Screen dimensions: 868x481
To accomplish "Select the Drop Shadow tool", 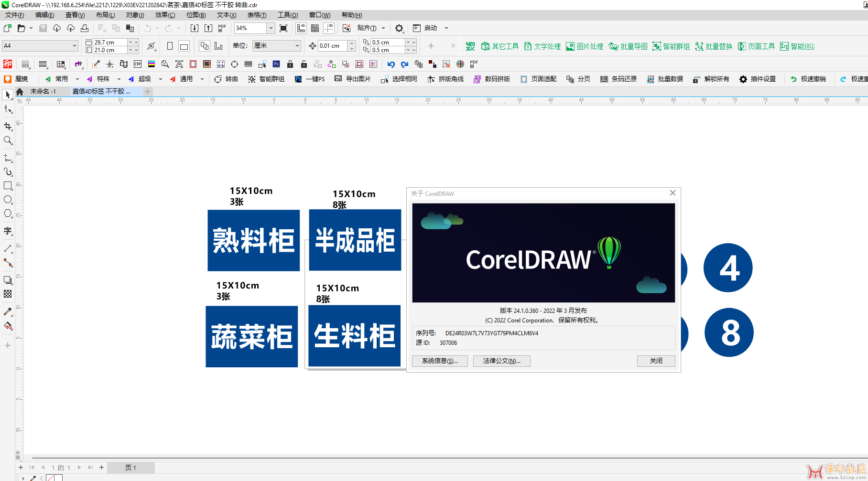I will pos(8,280).
